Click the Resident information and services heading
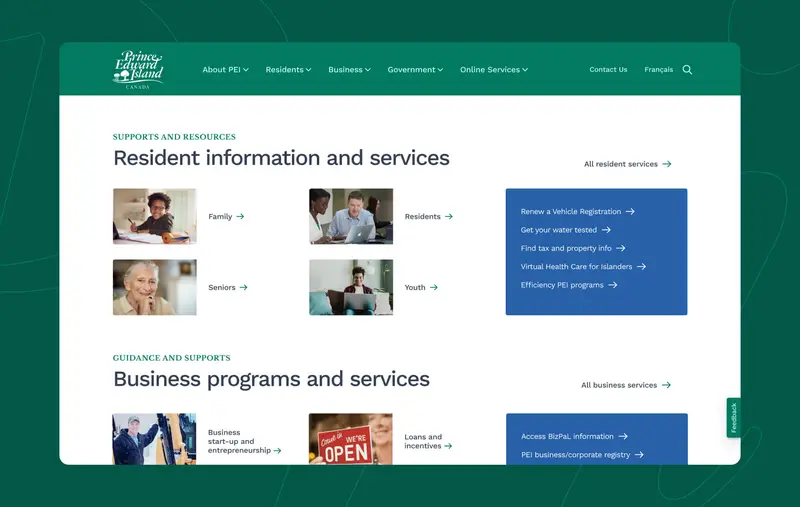The height and width of the screenshot is (507, 800). click(281, 158)
